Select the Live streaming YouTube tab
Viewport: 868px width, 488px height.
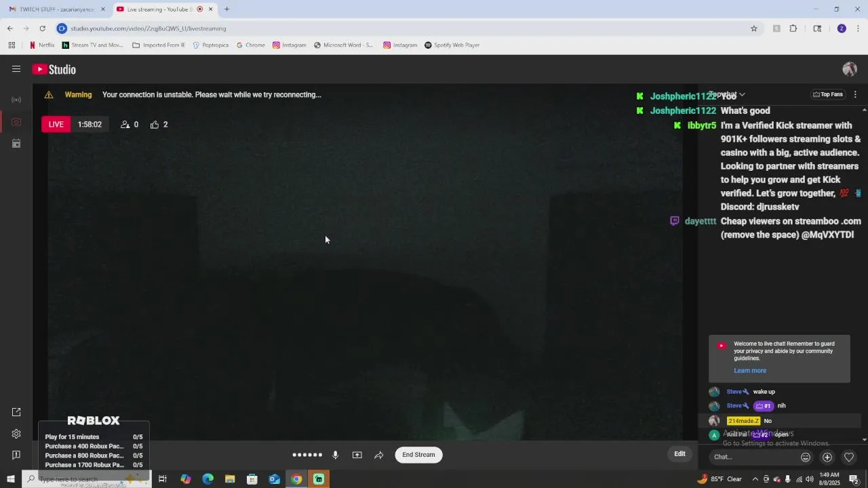coord(164,9)
